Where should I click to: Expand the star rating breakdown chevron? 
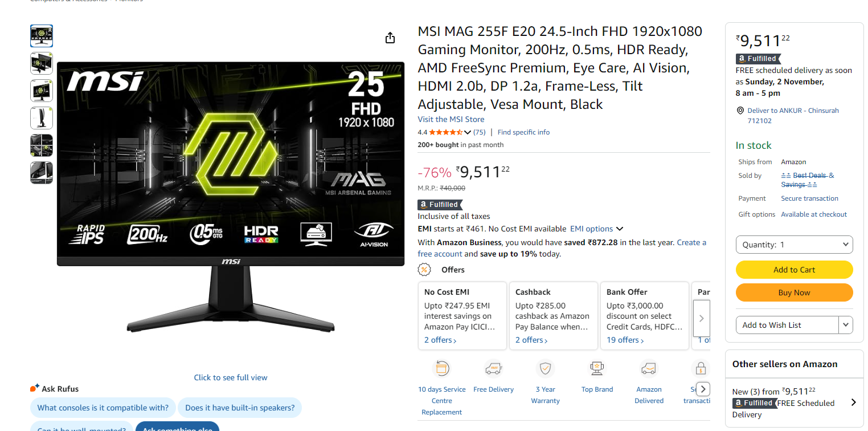click(x=468, y=133)
